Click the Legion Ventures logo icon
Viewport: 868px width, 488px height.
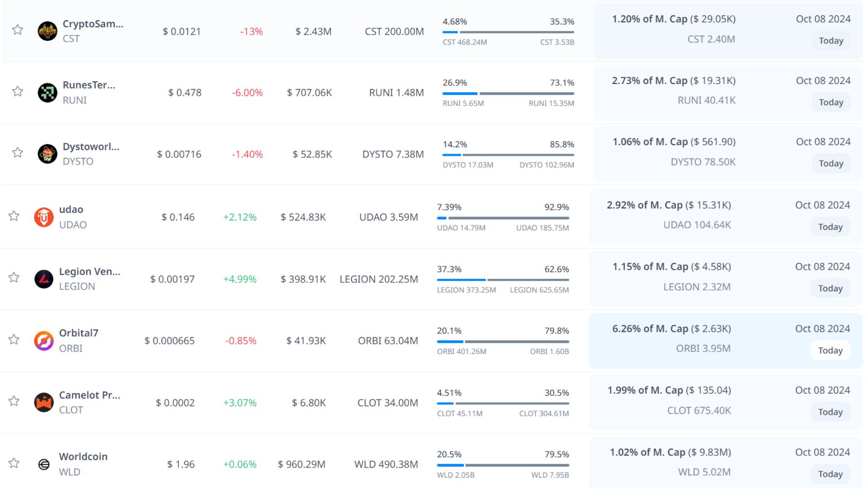(x=44, y=279)
